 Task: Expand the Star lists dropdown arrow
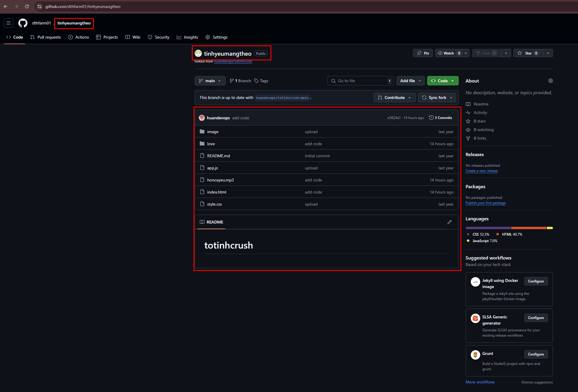pyautogui.click(x=548, y=53)
